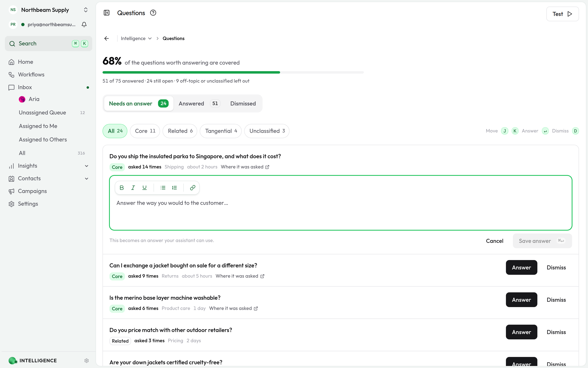Screen dimensions: 588x368
Task: Filter by Unclassified questions
Action: pyautogui.click(x=267, y=131)
